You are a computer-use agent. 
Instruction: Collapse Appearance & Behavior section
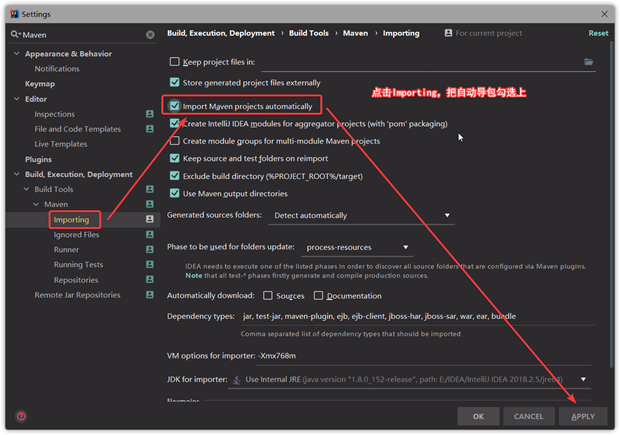pyautogui.click(x=17, y=53)
